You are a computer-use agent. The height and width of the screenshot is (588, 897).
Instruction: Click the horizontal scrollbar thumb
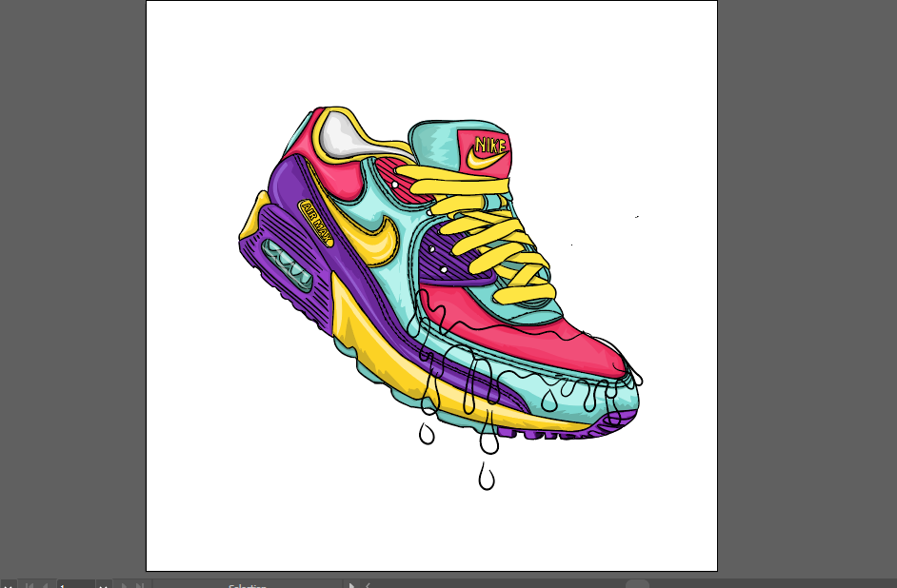click(637, 584)
